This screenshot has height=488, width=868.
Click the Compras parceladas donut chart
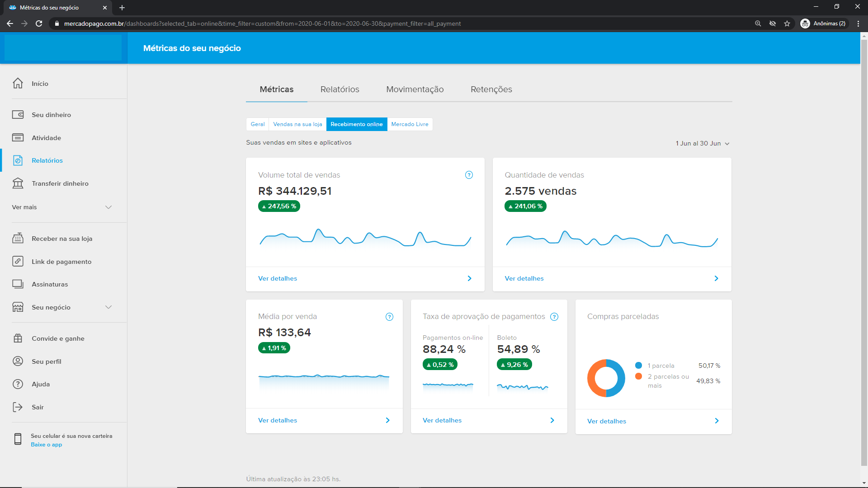click(606, 378)
